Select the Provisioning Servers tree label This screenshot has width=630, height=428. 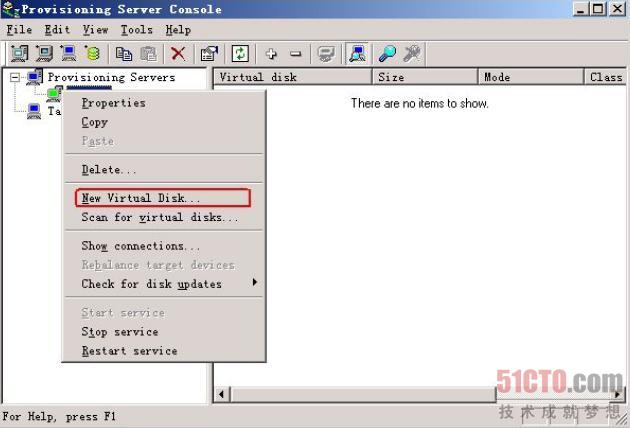pos(111,77)
